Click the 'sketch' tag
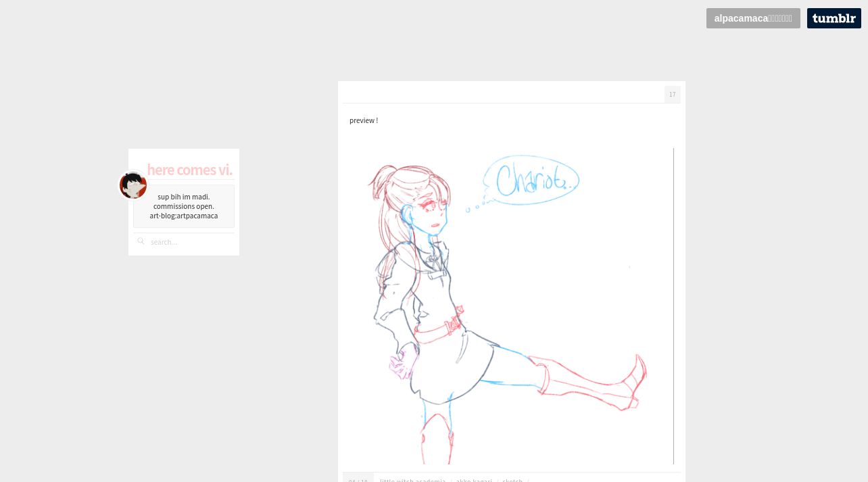This screenshot has height=482, width=868. click(512, 481)
